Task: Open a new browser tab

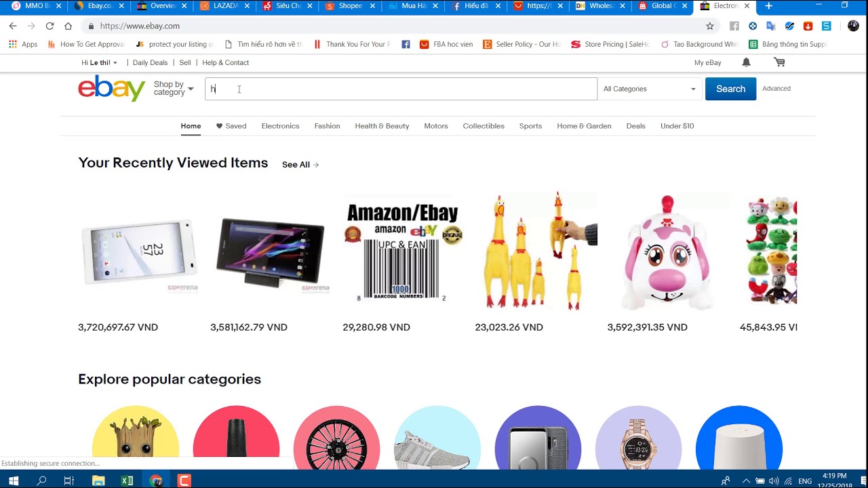Action: coord(768,6)
